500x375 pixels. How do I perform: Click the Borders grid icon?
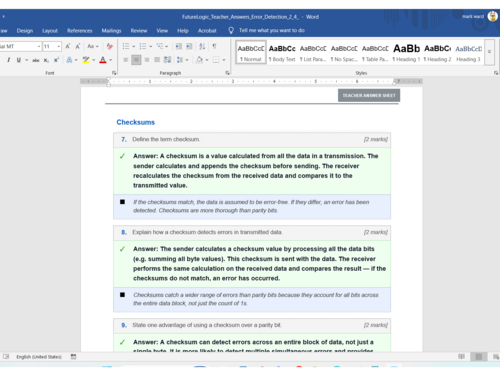pos(216,60)
